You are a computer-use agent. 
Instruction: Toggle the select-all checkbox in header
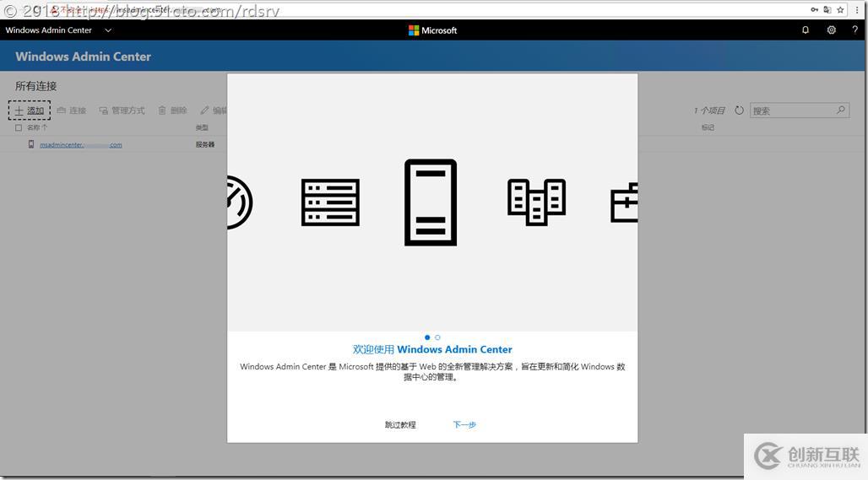tap(19, 127)
